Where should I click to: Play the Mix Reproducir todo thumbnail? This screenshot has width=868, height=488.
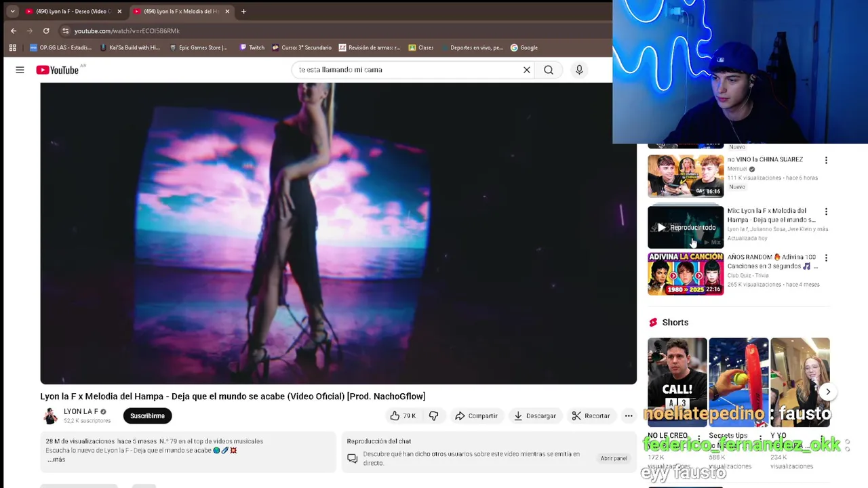686,227
